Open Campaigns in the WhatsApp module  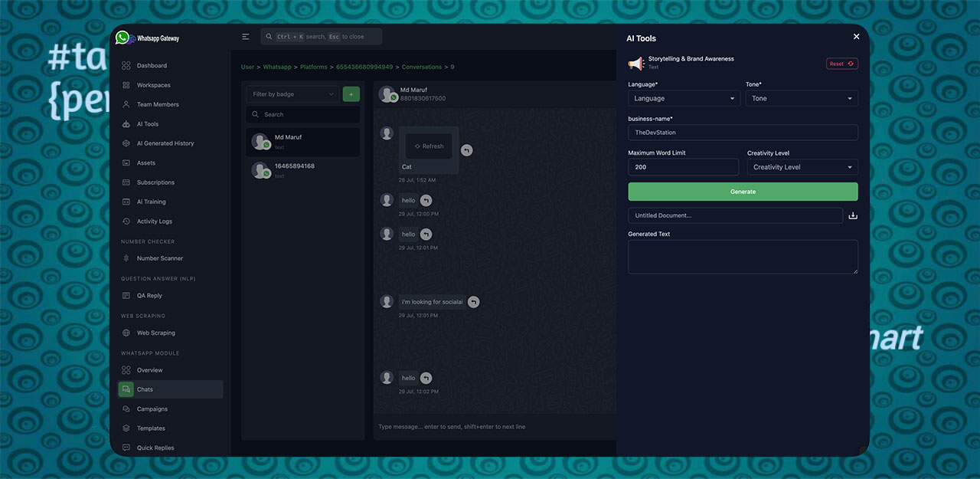152,409
